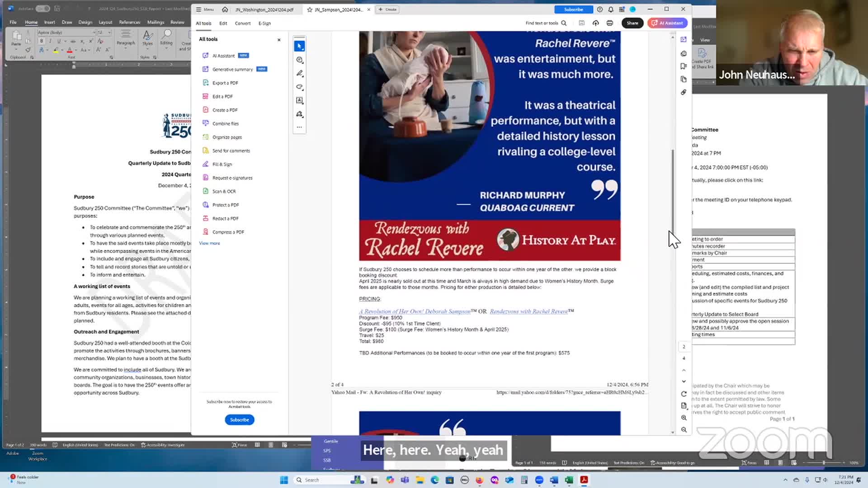Click the Clear Formatting icon in Word
This screenshot has height=488, width=868.
click(x=100, y=41)
